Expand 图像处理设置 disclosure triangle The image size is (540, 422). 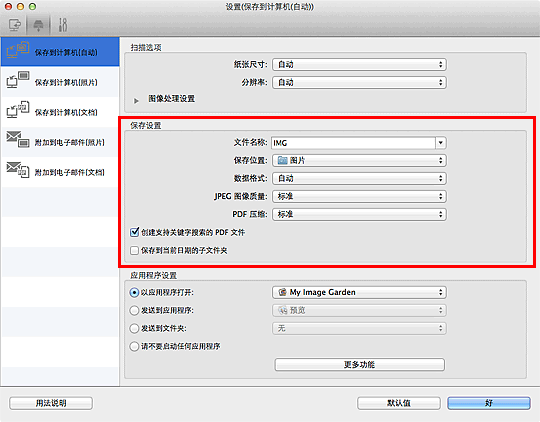coord(136,101)
